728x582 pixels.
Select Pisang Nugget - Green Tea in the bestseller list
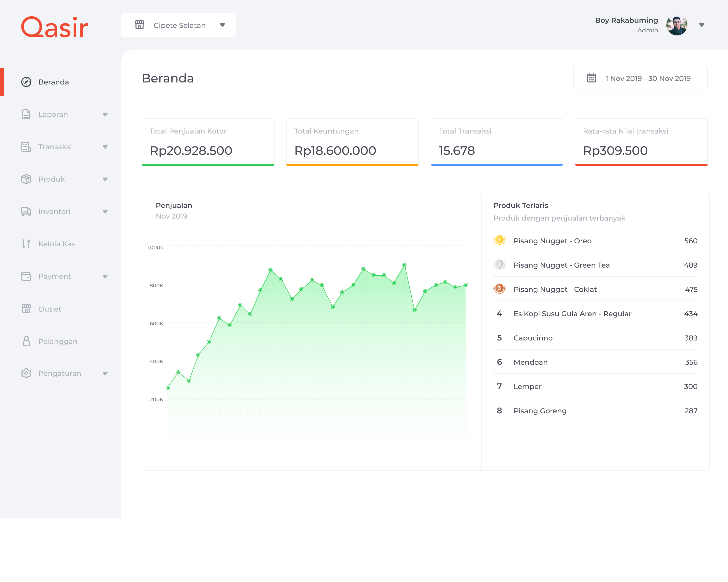click(x=561, y=265)
